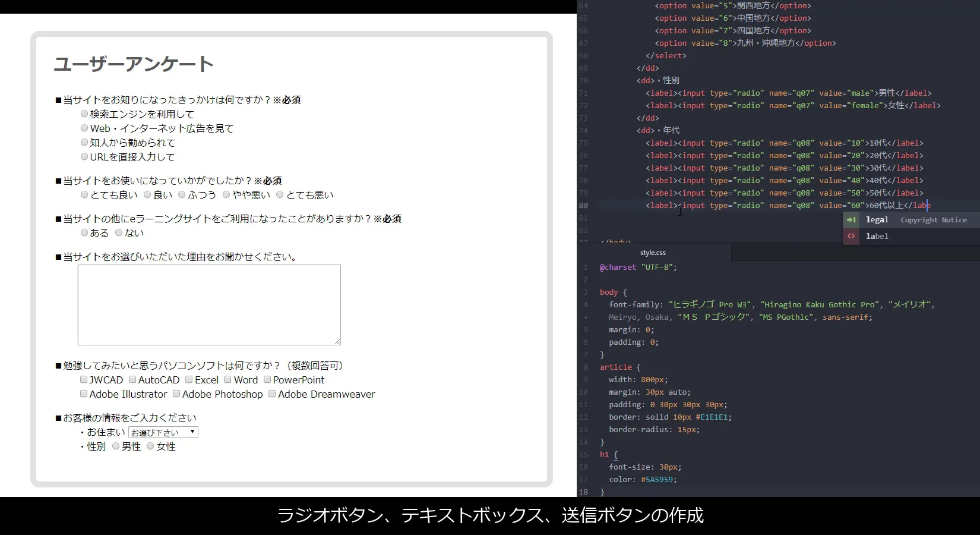
Task: Select the ない radio button
Action: click(x=119, y=232)
